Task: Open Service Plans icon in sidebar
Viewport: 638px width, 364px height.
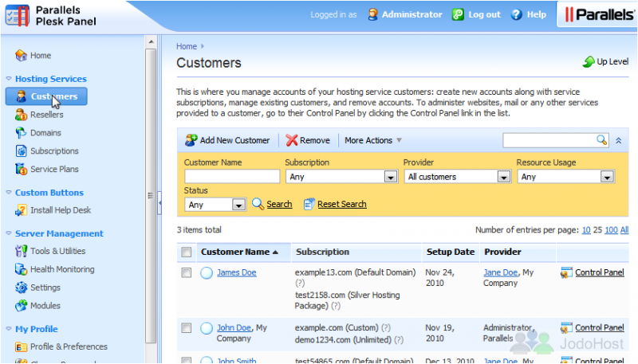Action: pos(21,169)
